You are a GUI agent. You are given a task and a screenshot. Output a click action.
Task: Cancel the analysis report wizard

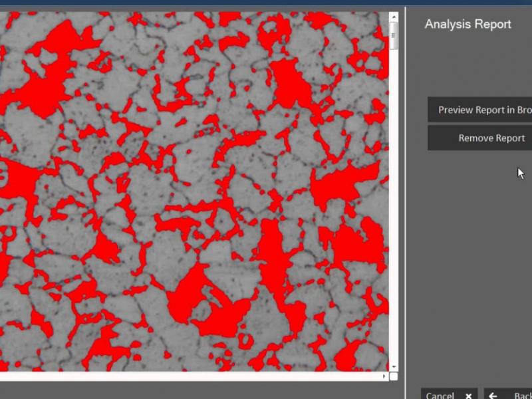[x=440, y=395]
